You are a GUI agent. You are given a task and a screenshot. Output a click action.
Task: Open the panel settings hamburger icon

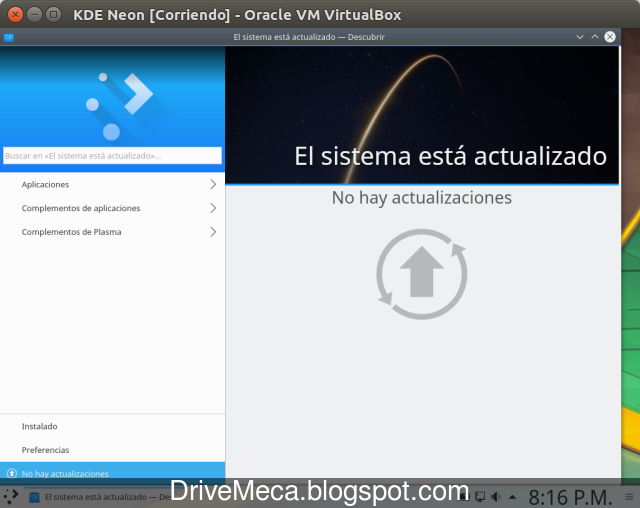[x=630, y=497]
